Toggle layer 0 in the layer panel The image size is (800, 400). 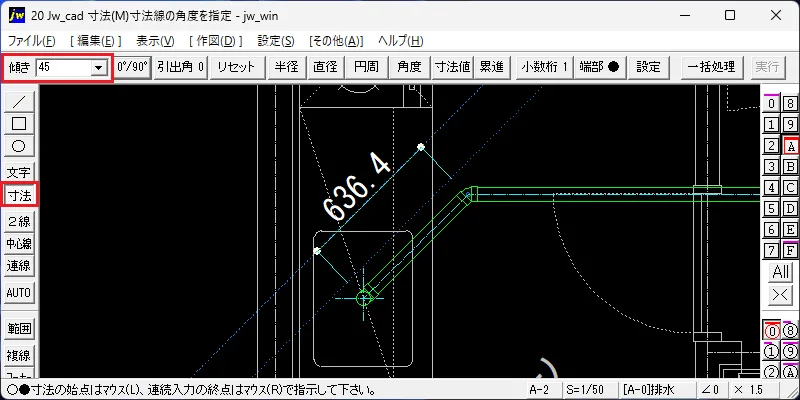pos(771,104)
